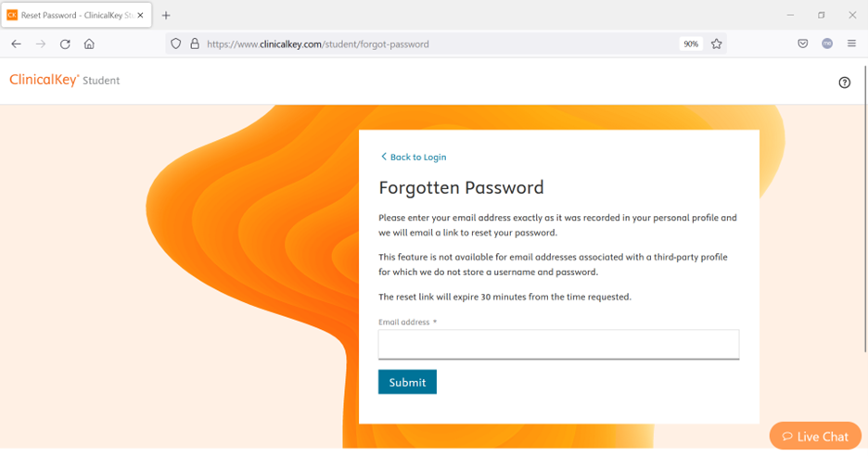Show site security info via padlock
The height and width of the screenshot is (456, 868).
(x=195, y=44)
